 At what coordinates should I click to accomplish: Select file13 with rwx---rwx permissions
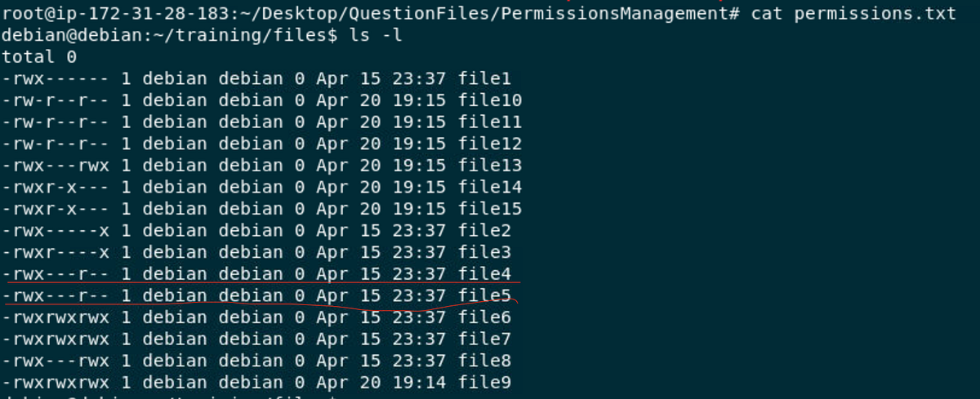point(489,166)
